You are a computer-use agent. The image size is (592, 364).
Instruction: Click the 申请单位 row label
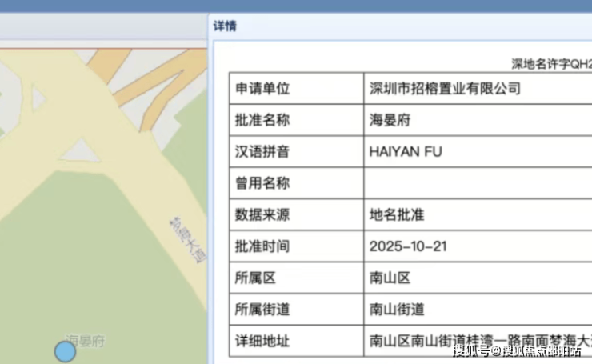click(x=262, y=88)
